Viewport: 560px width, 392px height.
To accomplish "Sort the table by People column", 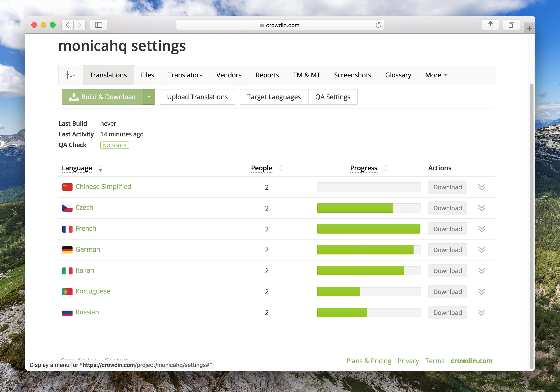I will [x=262, y=168].
